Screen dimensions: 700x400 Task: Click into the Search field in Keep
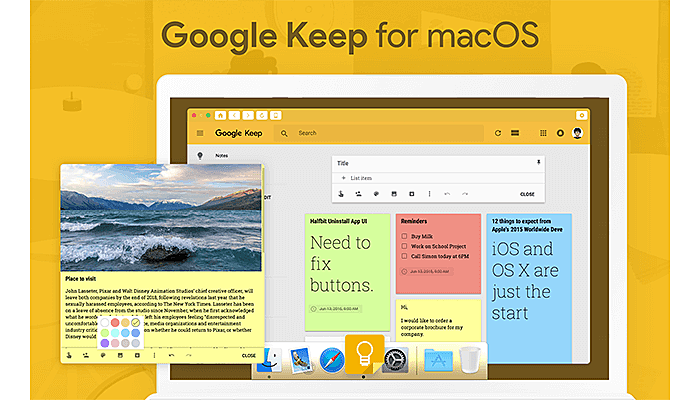point(379,133)
